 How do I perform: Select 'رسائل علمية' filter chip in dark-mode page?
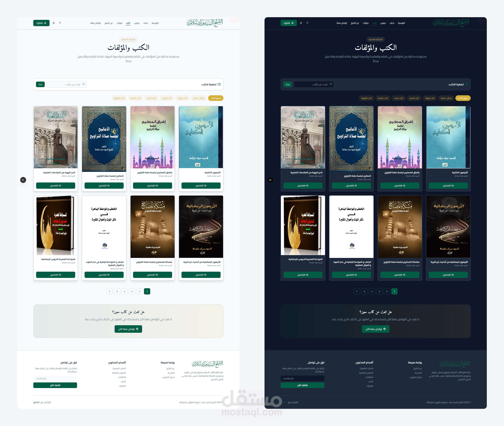click(446, 98)
